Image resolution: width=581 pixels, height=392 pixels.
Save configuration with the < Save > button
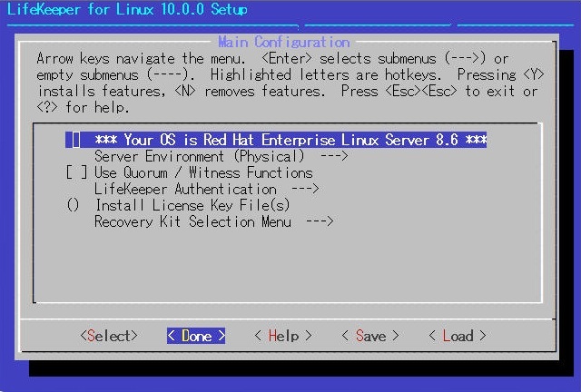369,337
